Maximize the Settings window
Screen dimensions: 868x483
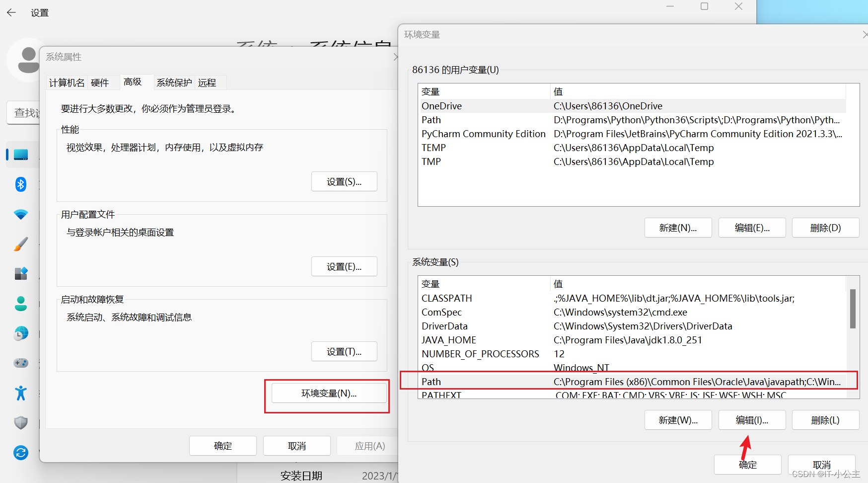pyautogui.click(x=704, y=6)
